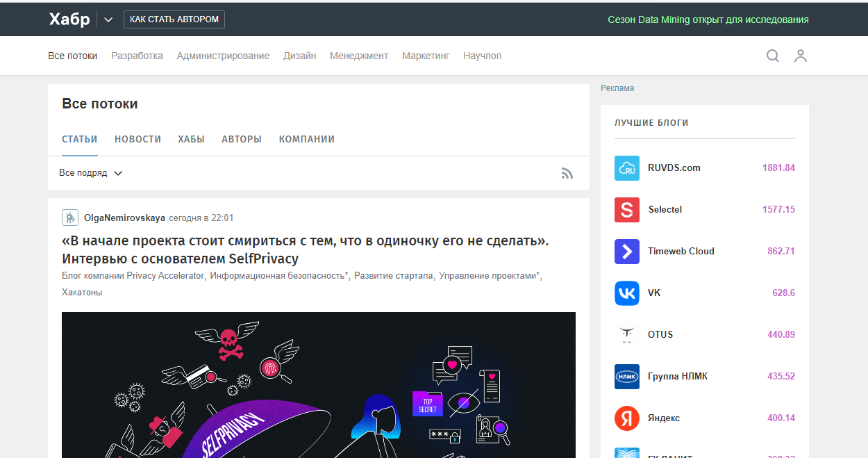Open the RSS feed icon
Viewport: 868px width, 458px height.
coord(567,173)
